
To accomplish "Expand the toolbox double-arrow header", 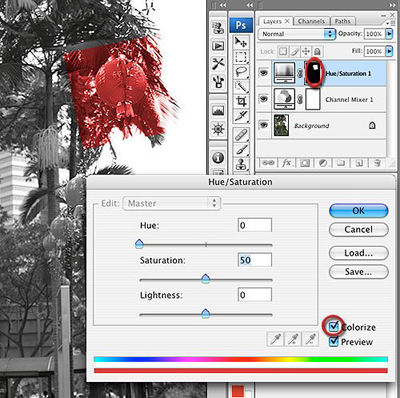I will [250, 5].
